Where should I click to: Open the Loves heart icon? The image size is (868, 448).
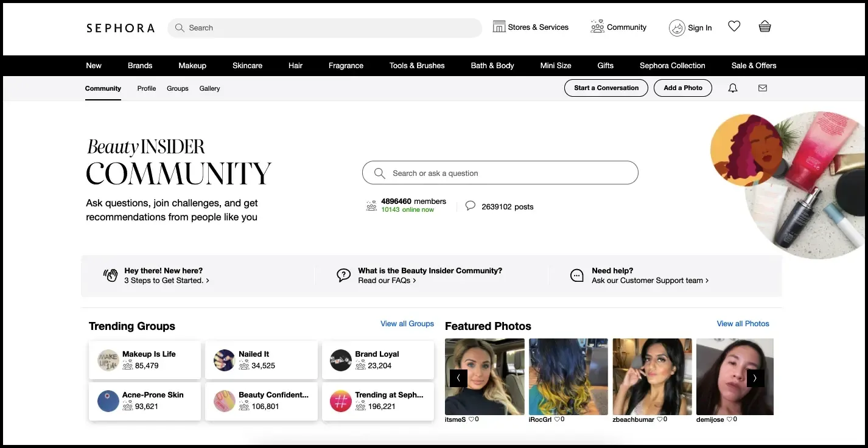click(734, 26)
